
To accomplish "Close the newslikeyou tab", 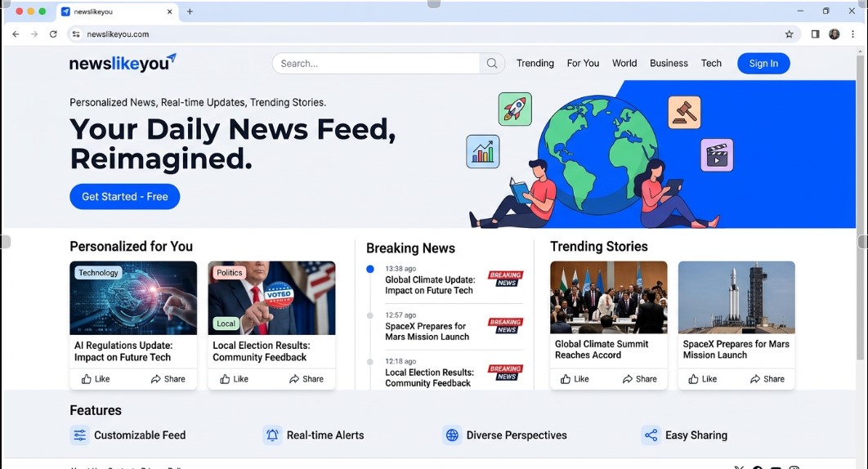I will pos(169,11).
